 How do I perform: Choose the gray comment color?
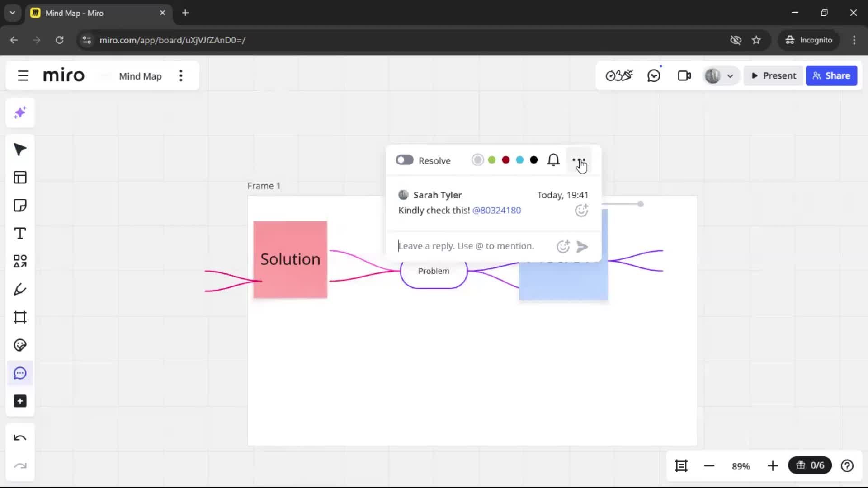tap(477, 160)
